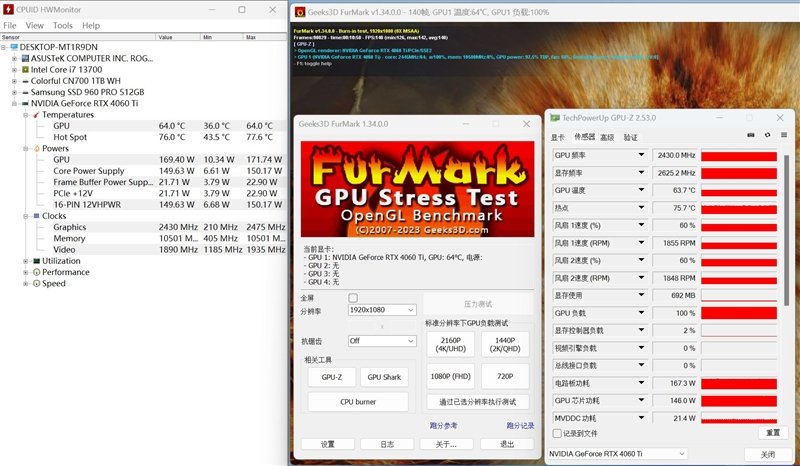
Task: Click the Performance category icon
Action: tap(36, 272)
